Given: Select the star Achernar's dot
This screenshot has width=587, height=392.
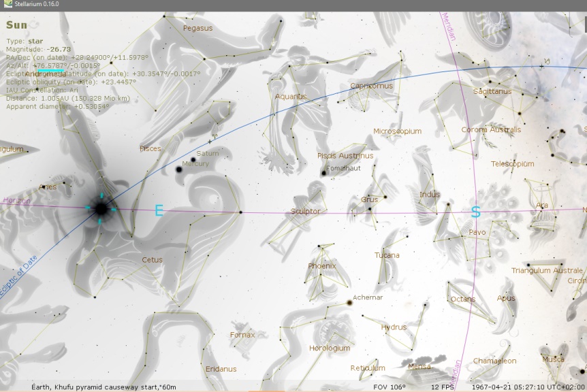Looking at the screenshot, I should point(349,303).
